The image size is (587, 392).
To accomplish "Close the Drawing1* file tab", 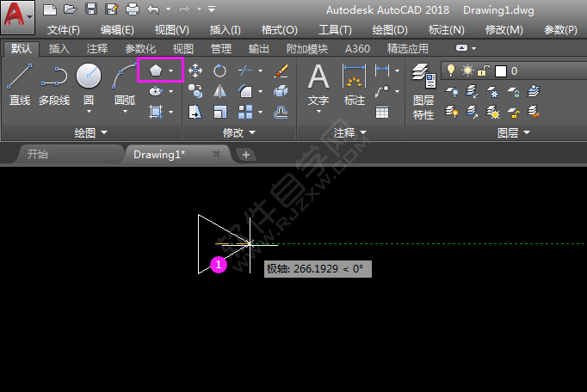I will (x=216, y=154).
